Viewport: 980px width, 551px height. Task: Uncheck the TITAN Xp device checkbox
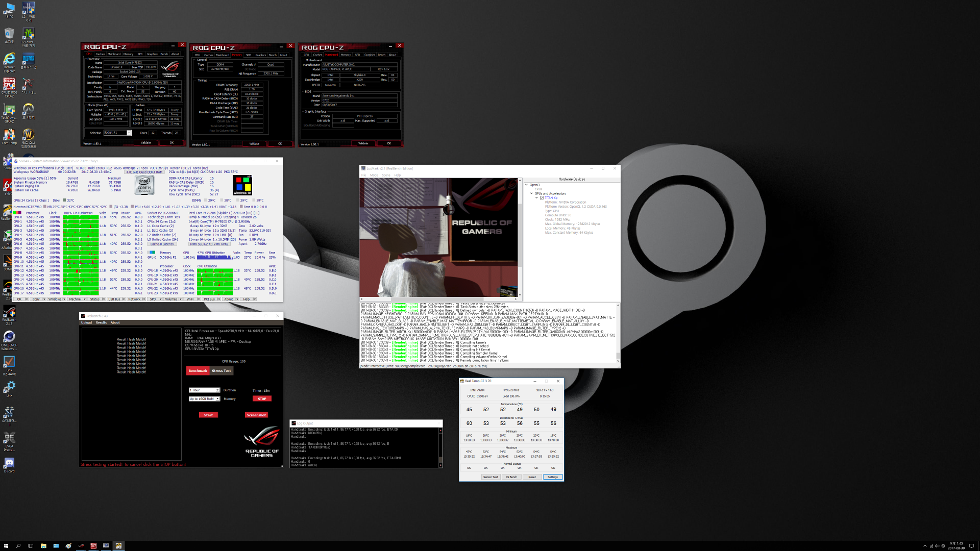pyautogui.click(x=542, y=198)
